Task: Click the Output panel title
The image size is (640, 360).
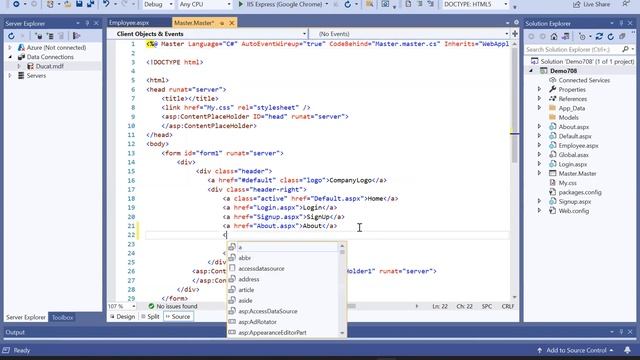Action: pyautogui.click(x=15, y=332)
